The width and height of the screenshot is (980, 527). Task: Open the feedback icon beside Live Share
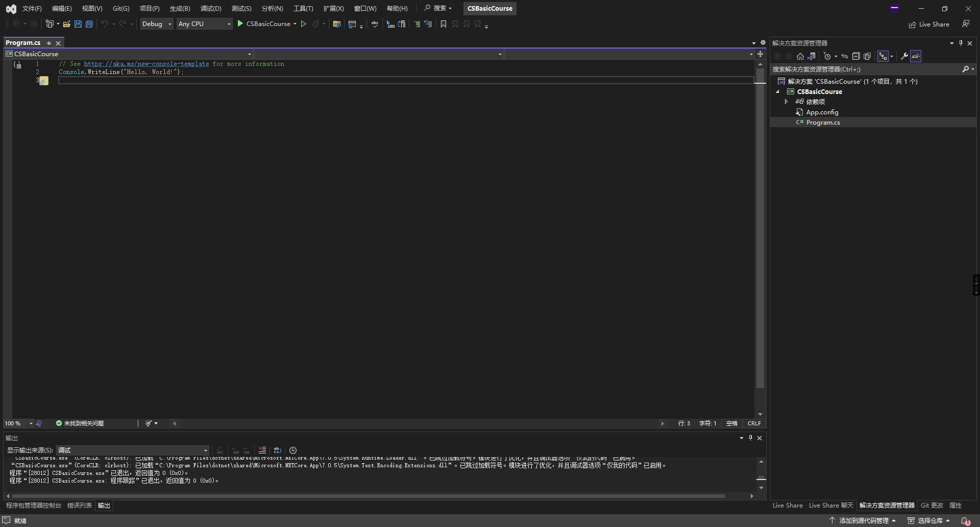(x=965, y=24)
